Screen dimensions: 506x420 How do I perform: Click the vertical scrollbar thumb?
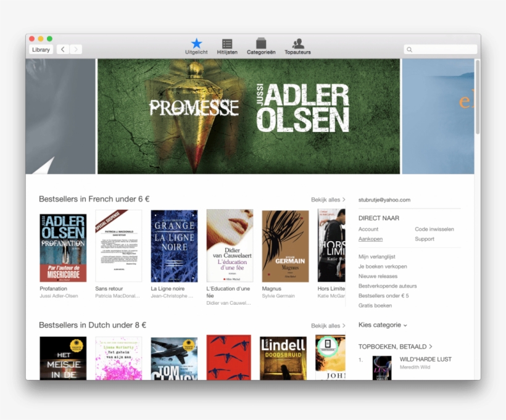click(x=478, y=97)
